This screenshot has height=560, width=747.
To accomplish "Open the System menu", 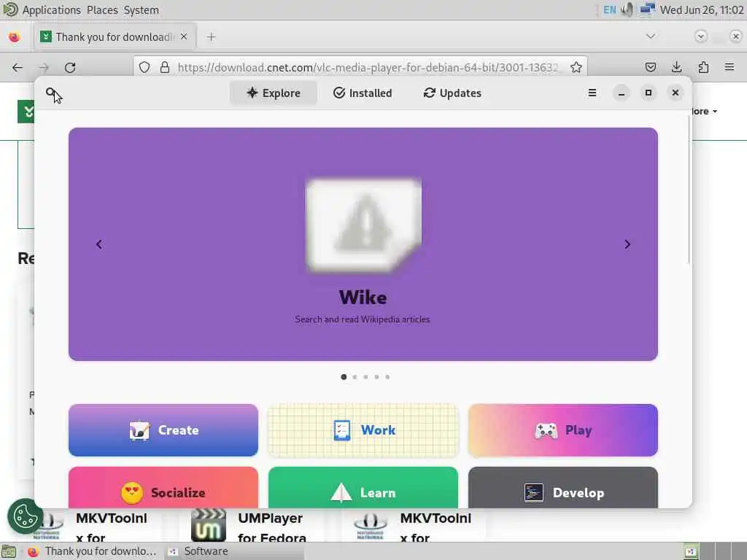I will [142, 10].
